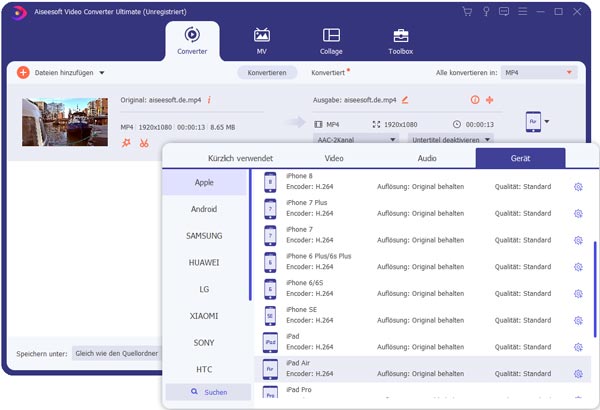Click the Aiseesoft logo icon

click(x=18, y=12)
